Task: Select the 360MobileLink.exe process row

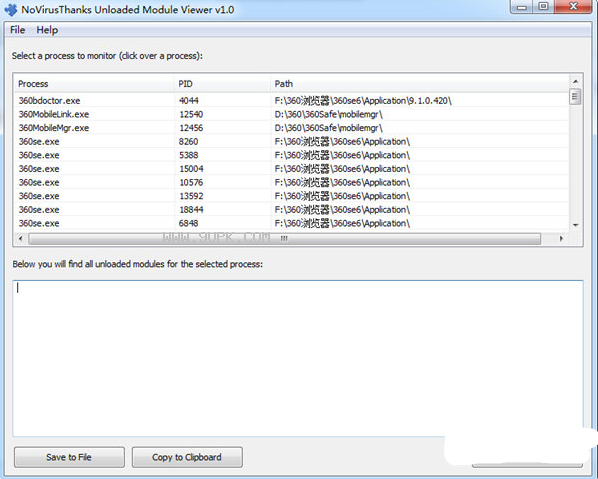Action: (x=292, y=114)
